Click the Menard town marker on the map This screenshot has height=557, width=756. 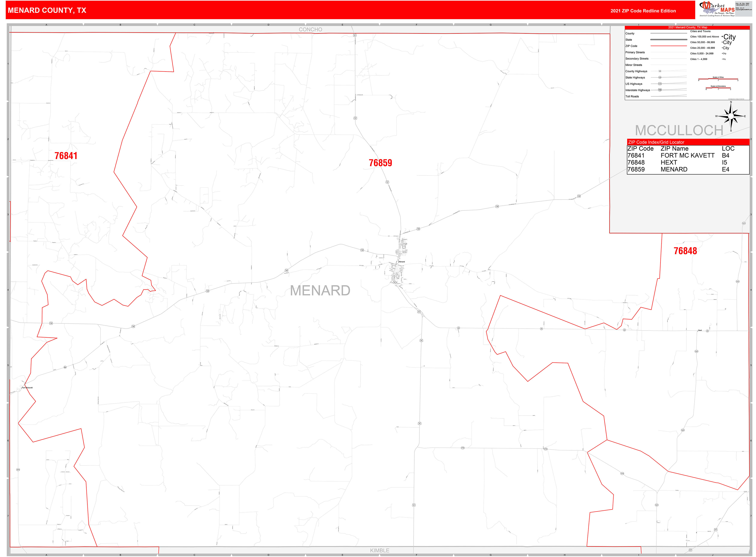(x=399, y=263)
